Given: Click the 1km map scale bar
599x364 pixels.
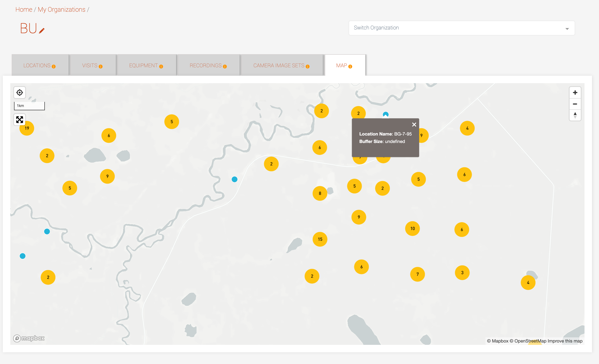Looking at the screenshot, I should tap(29, 106).
